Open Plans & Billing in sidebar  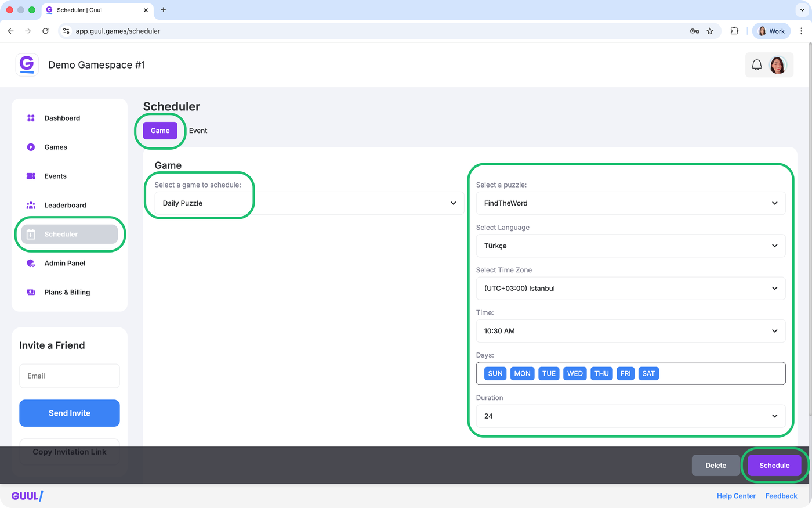70,292
